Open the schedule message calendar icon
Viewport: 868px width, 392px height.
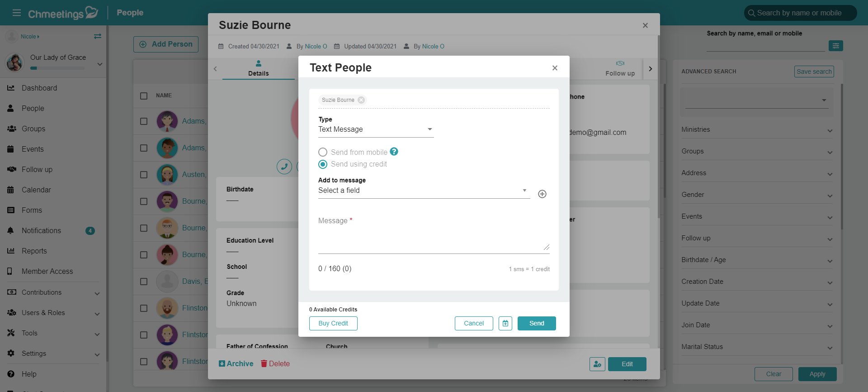[x=505, y=323]
